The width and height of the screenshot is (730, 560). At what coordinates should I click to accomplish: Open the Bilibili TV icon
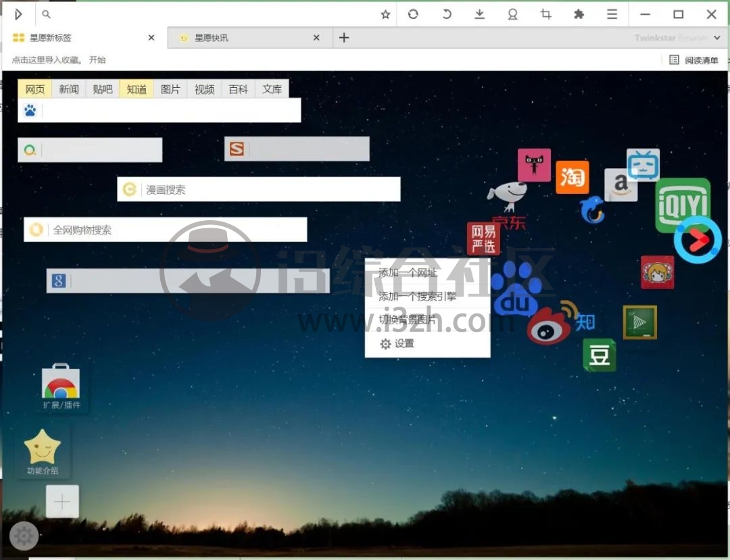(x=643, y=165)
